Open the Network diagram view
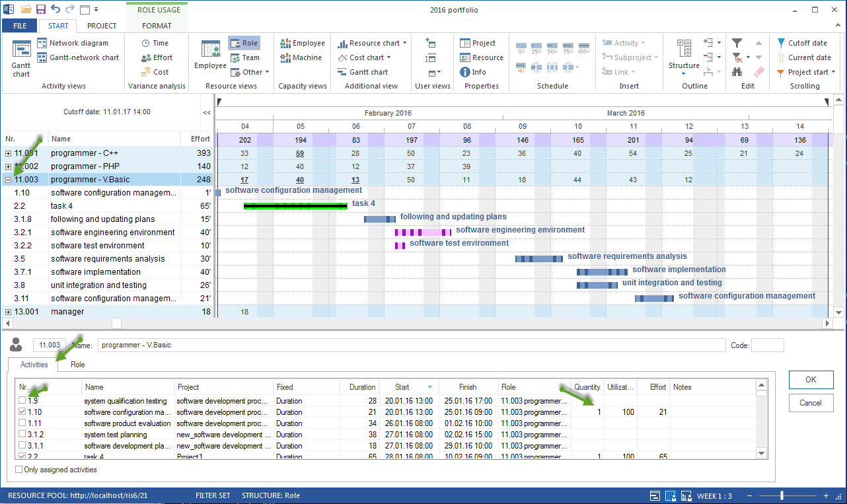847x504 pixels. point(72,43)
